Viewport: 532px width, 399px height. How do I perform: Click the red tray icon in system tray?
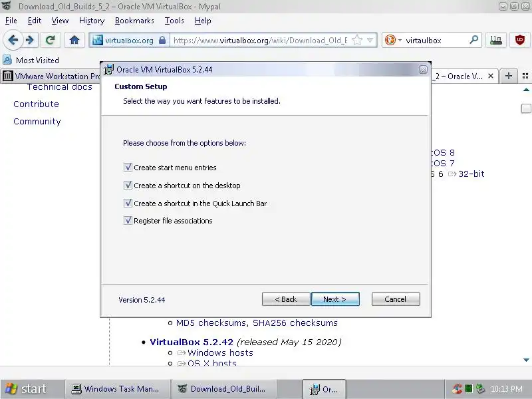457,389
